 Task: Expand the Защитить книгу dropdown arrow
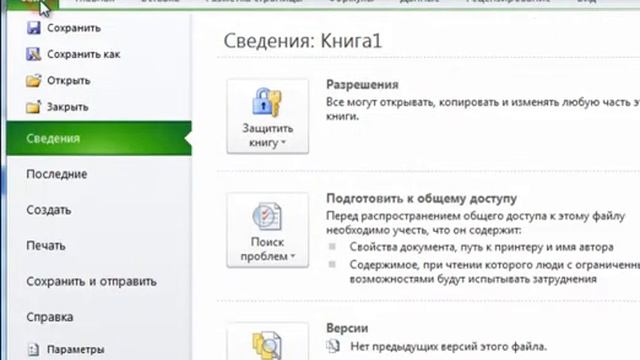tap(283, 143)
